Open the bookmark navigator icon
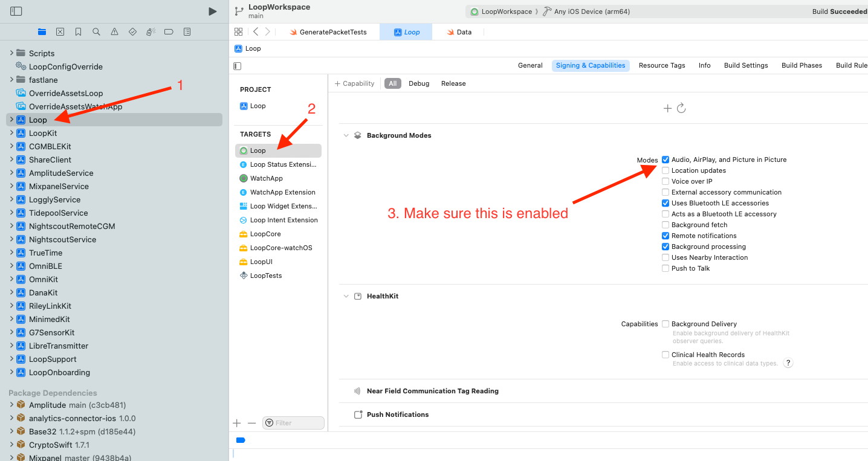 78,32
